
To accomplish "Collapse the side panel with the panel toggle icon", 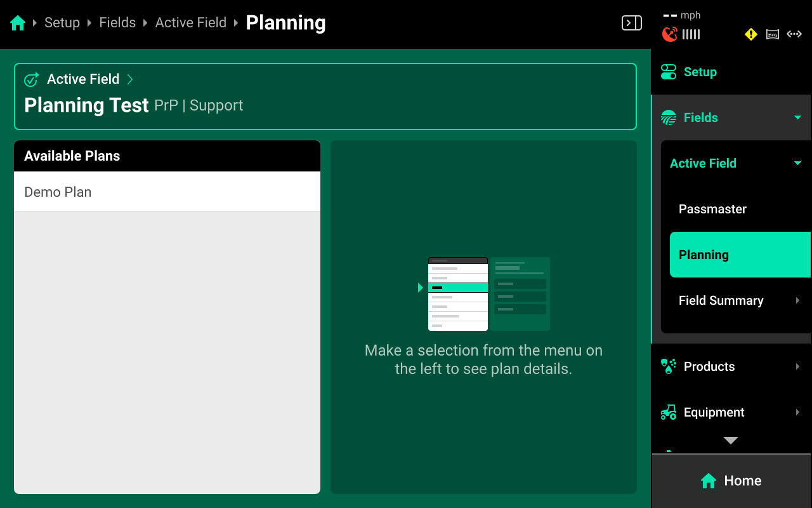I will click(x=631, y=23).
